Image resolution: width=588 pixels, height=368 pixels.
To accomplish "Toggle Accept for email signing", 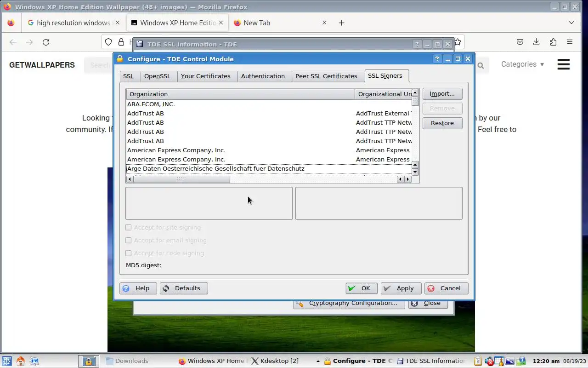I will [129, 240].
